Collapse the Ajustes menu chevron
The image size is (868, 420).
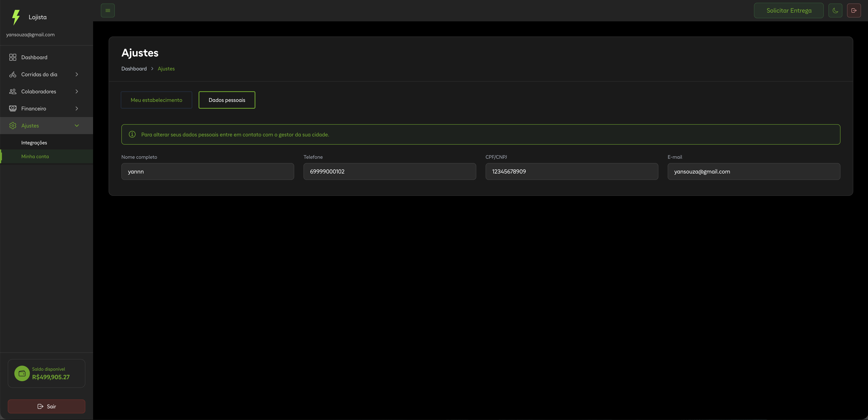point(77,126)
